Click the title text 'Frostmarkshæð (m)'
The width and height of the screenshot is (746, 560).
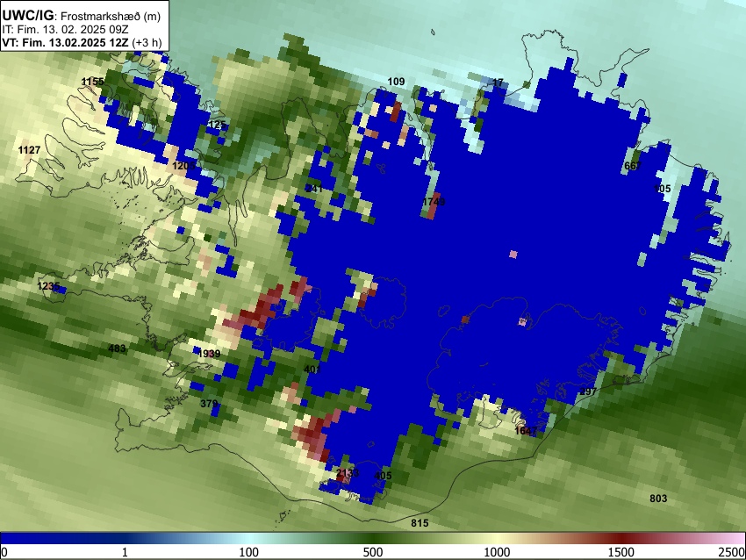pyautogui.click(x=111, y=16)
